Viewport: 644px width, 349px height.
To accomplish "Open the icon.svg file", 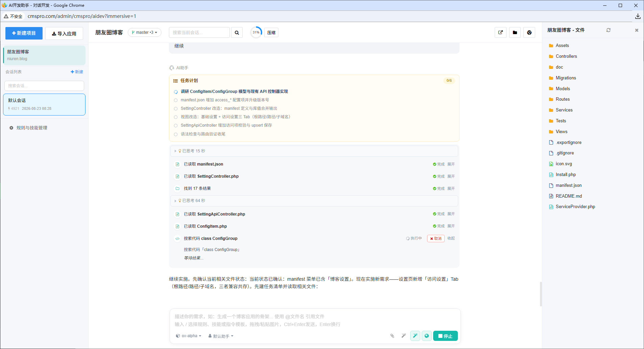I will click(564, 164).
